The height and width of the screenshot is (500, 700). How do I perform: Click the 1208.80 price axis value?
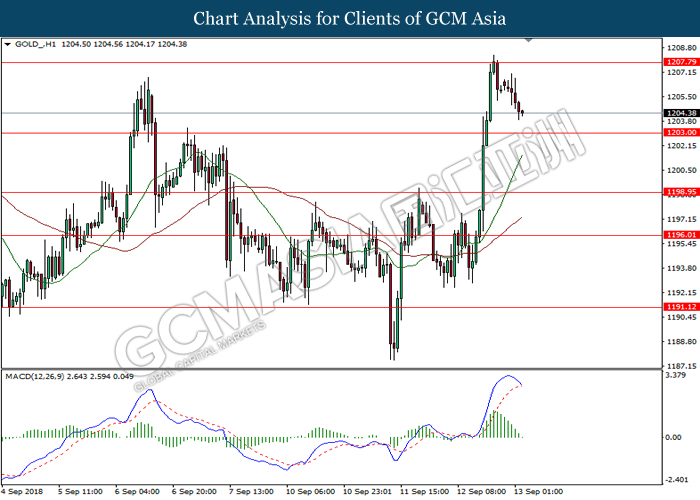[x=681, y=48]
